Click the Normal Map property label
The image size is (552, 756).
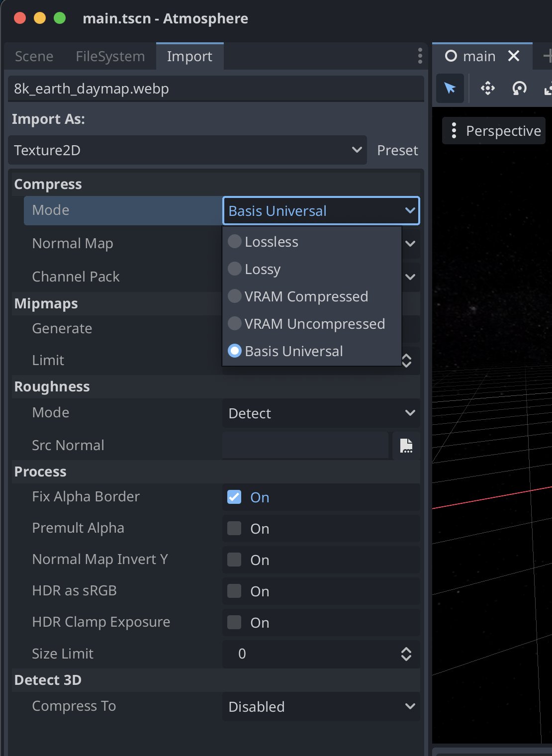pyautogui.click(x=73, y=243)
